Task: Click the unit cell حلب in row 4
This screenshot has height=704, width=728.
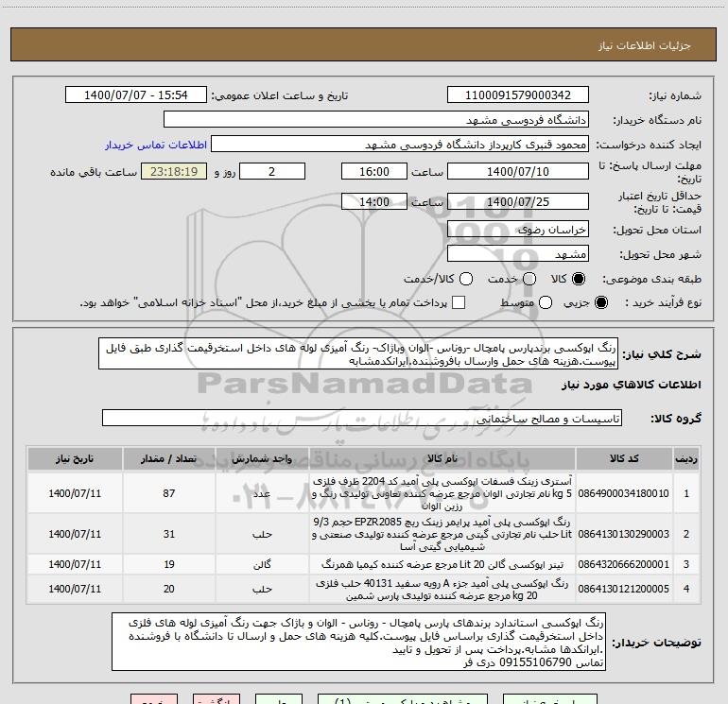Action: tap(262, 589)
